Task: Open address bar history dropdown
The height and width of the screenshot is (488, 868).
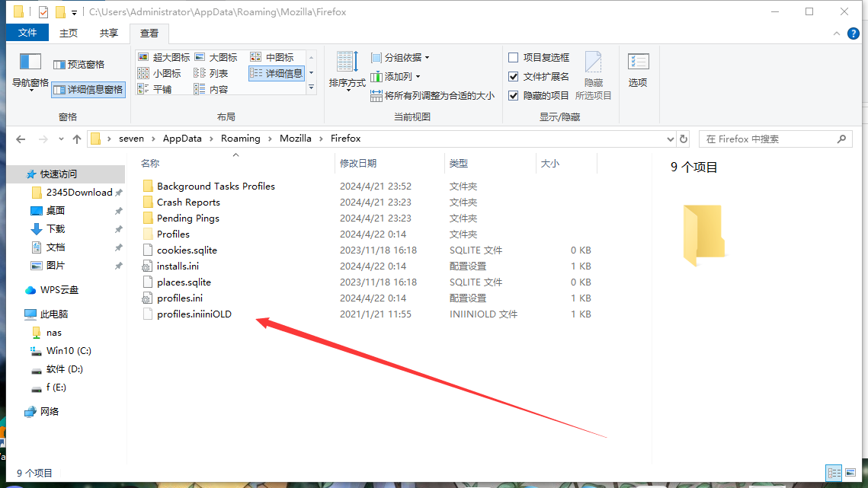Action: click(x=670, y=139)
